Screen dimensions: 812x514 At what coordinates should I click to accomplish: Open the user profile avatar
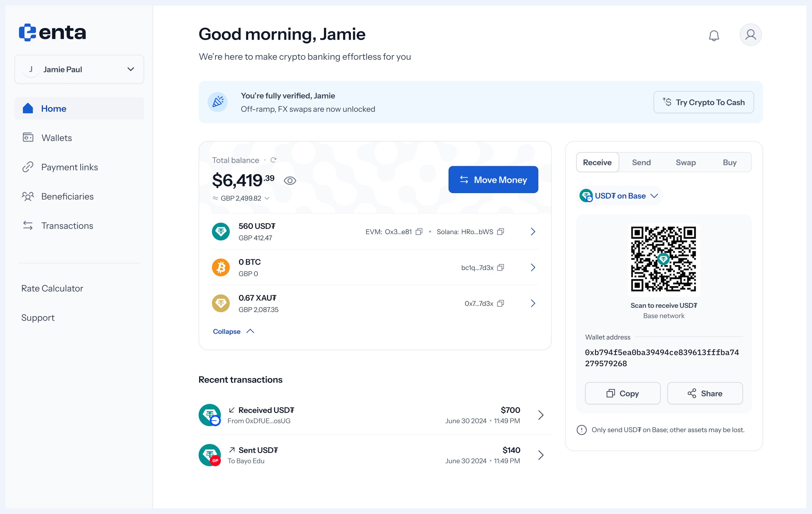click(750, 35)
